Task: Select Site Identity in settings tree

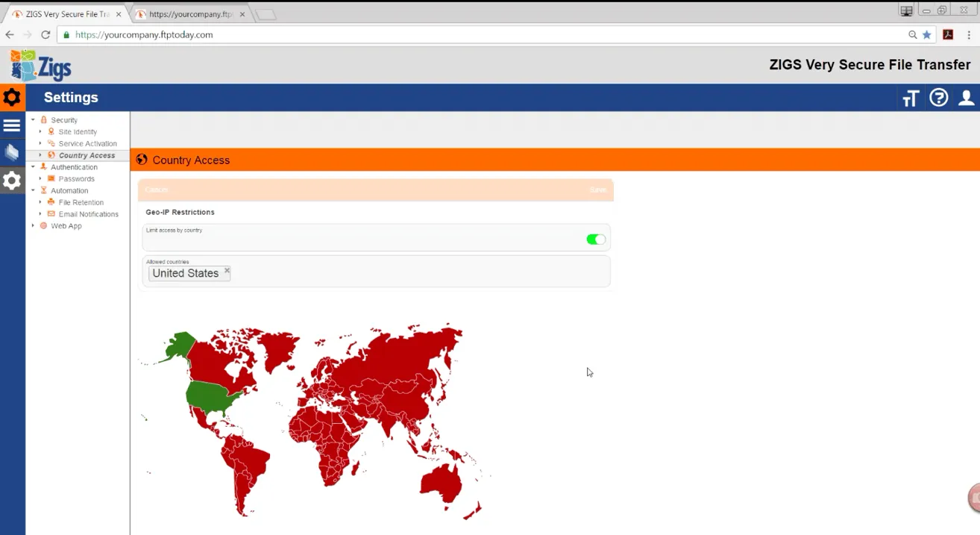Action: click(78, 132)
